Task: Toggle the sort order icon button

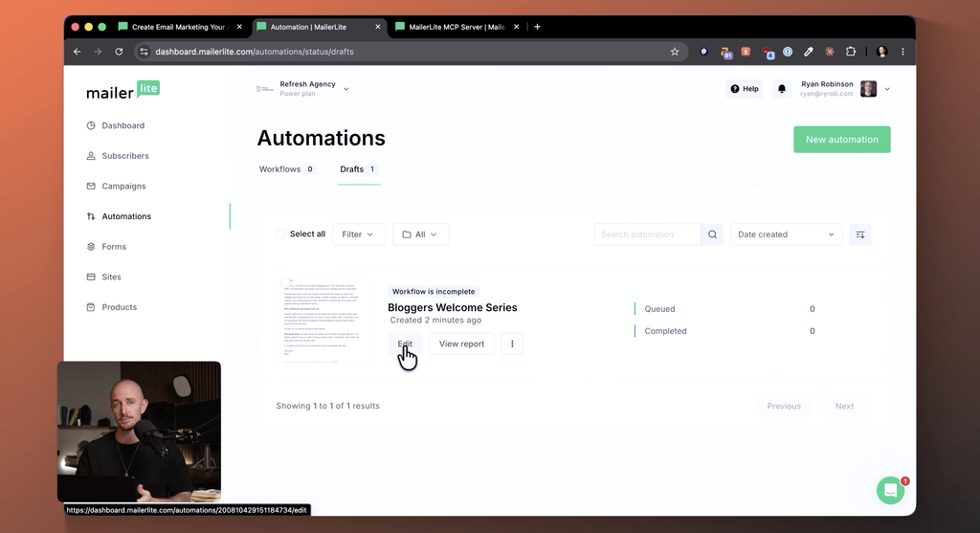Action: [860, 234]
